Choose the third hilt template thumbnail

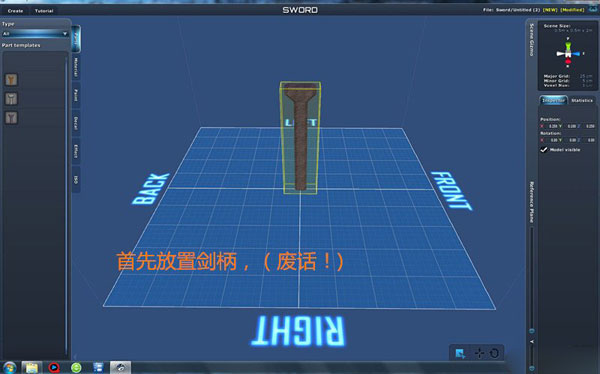tap(11, 118)
